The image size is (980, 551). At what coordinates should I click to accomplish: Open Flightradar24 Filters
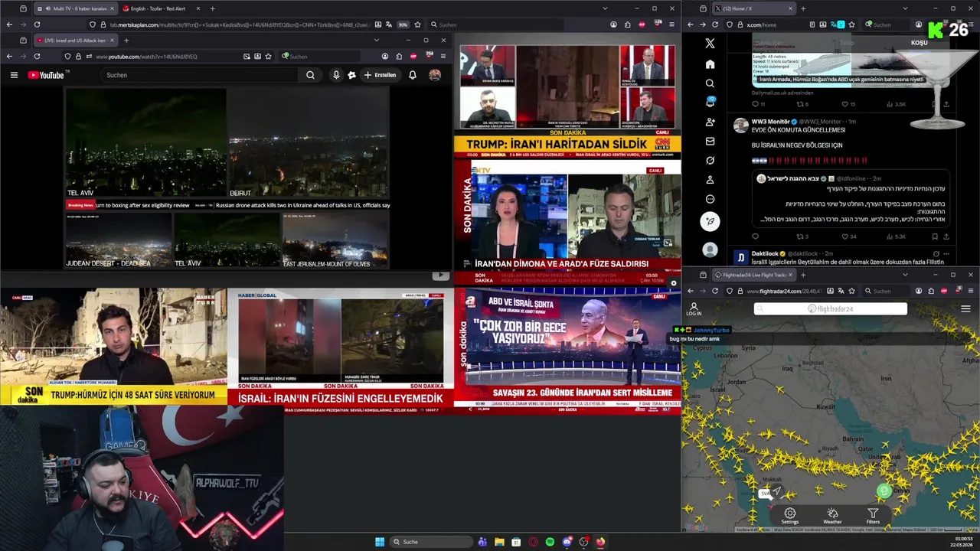point(873,516)
